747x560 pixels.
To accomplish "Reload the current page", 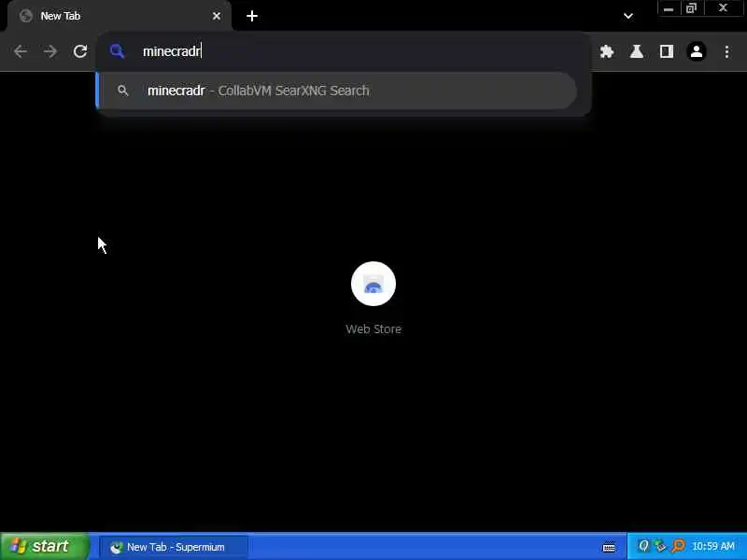I will coord(80,51).
